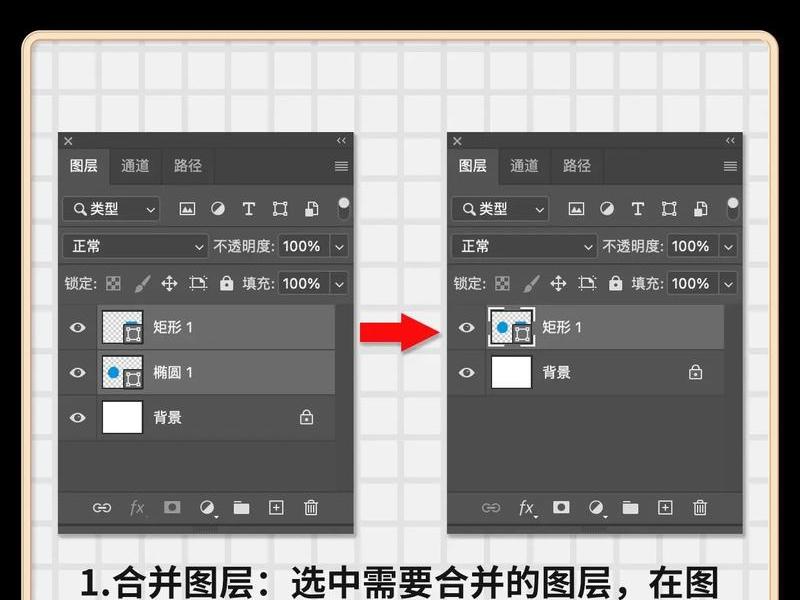Lock all padlock in left panel
Screen dimensions: 800x600
(227, 283)
